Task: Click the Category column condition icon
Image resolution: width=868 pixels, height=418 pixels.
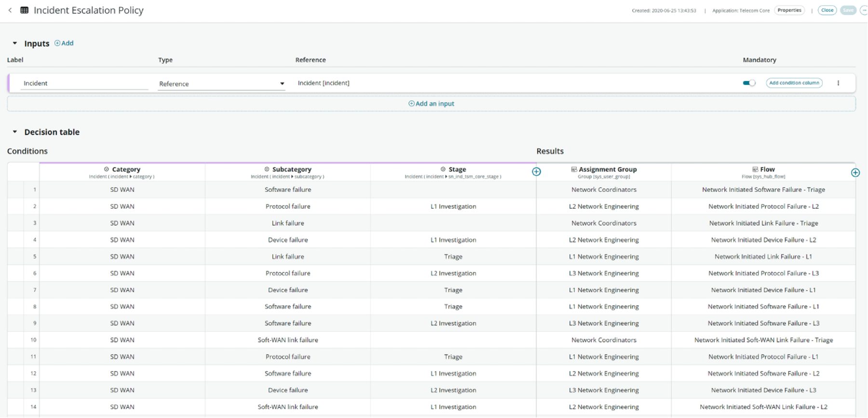Action: (107, 169)
